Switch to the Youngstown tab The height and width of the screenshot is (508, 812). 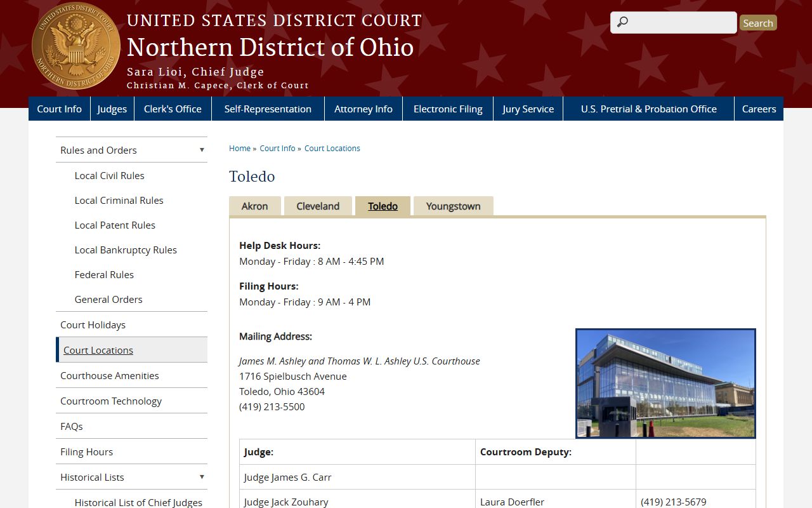point(453,206)
